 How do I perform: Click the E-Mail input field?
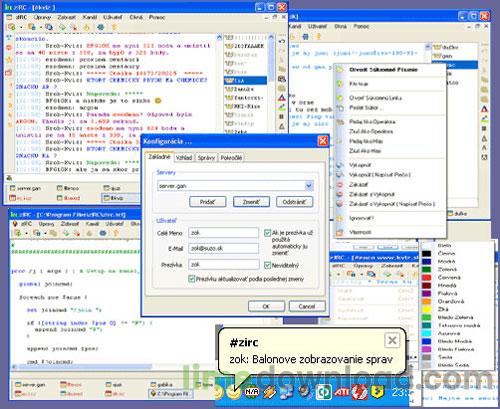pyautogui.click(x=223, y=248)
